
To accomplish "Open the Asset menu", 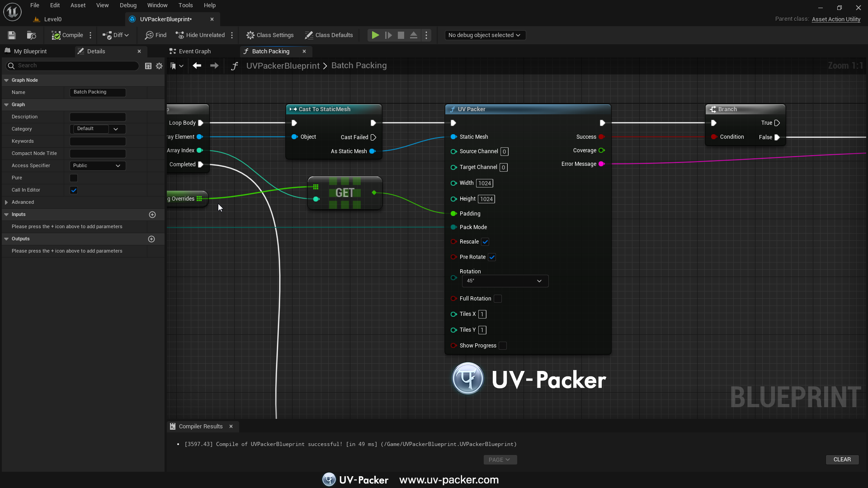I will click(x=78, y=5).
